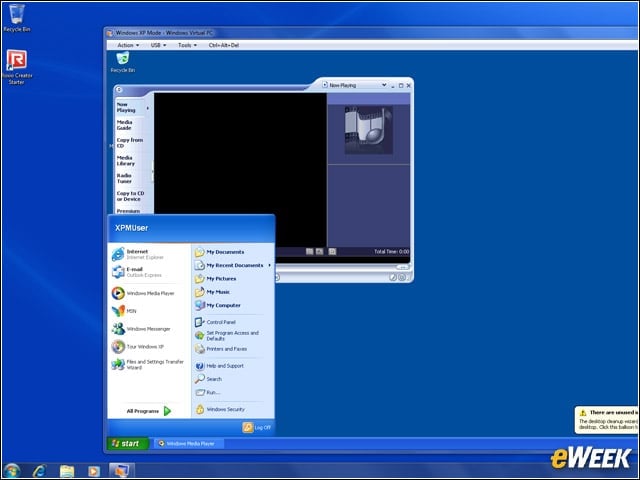Image resolution: width=640 pixels, height=480 pixels.
Task: Click the XP start button
Action: (127, 443)
